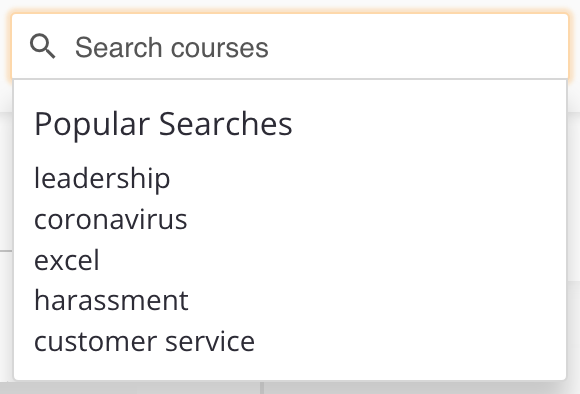The width and height of the screenshot is (580, 394).
Task: Select harassment from the suggestion list
Action: click(x=111, y=300)
